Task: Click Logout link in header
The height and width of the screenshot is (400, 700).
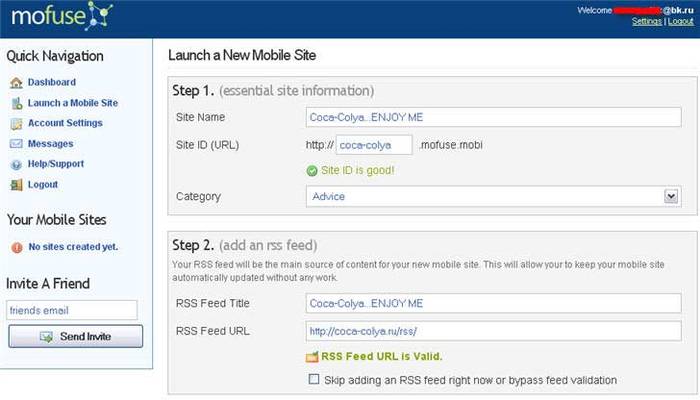Action: (681, 21)
